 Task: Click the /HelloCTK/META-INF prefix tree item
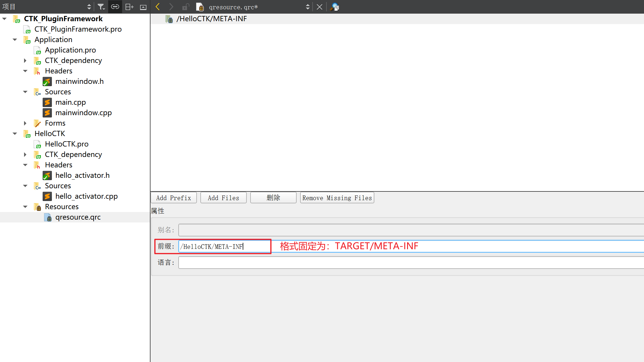(212, 19)
